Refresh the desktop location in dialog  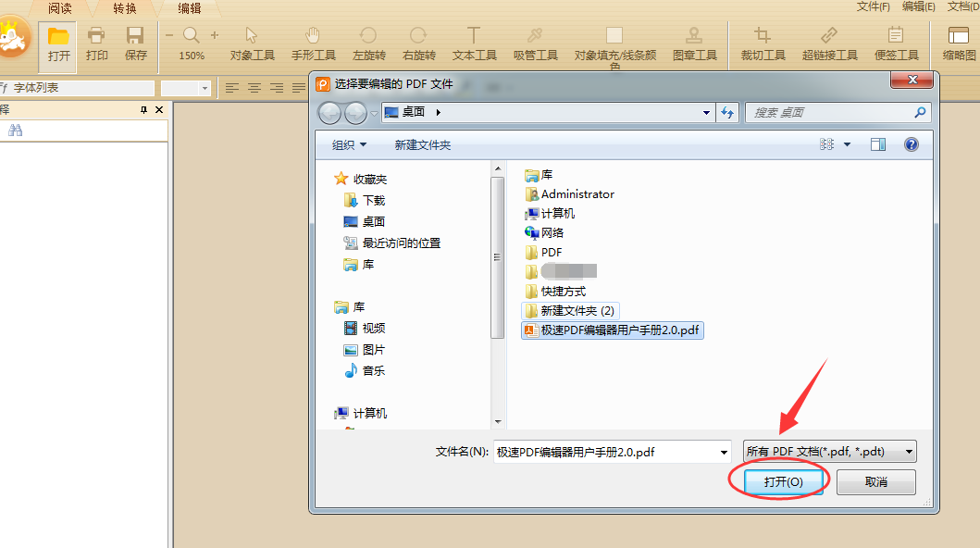tap(727, 113)
